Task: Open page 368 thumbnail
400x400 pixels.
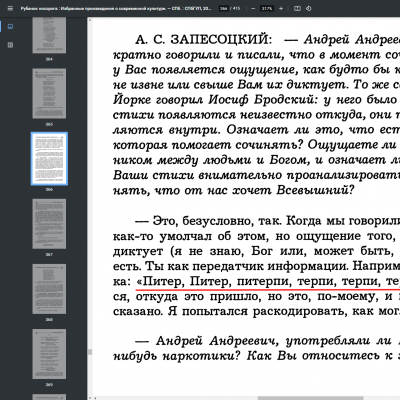Action: [x=49, y=289]
